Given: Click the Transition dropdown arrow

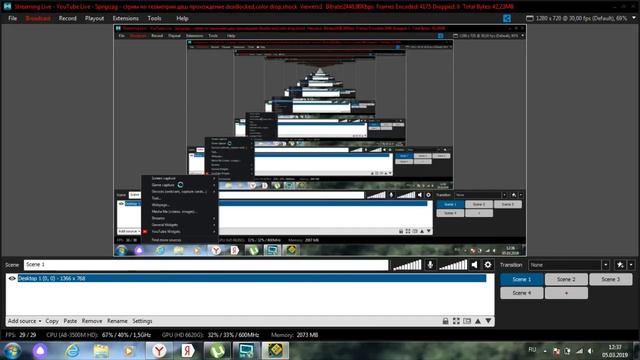Looking at the screenshot, I should (606, 265).
